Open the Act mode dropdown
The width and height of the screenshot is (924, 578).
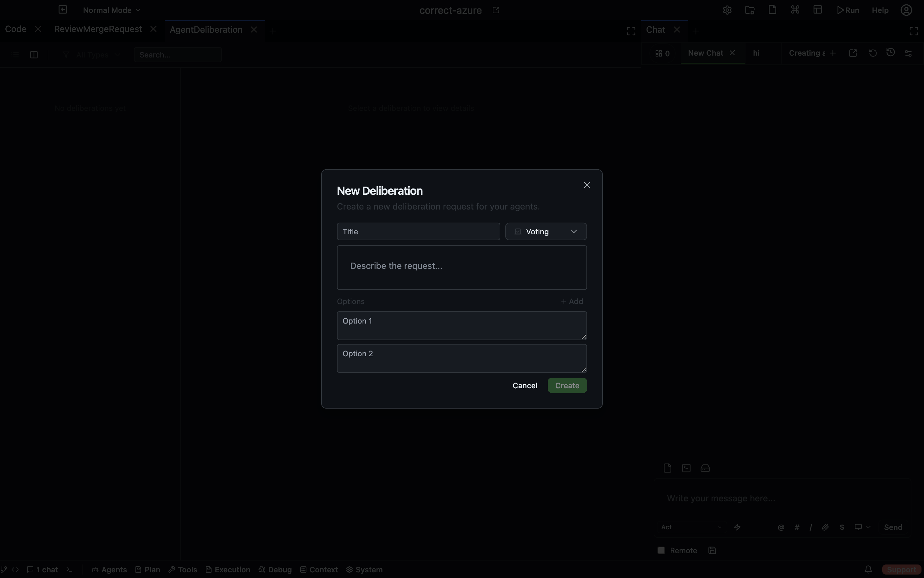(691, 527)
